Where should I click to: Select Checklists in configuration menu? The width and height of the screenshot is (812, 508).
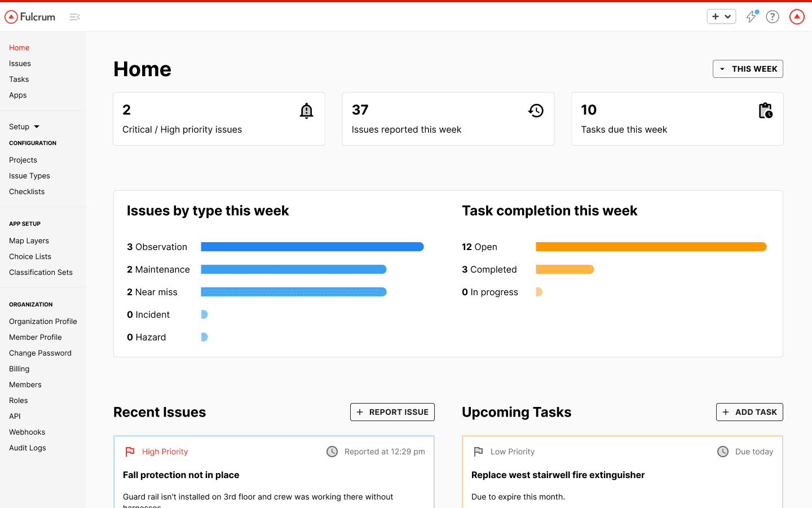coord(27,192)
